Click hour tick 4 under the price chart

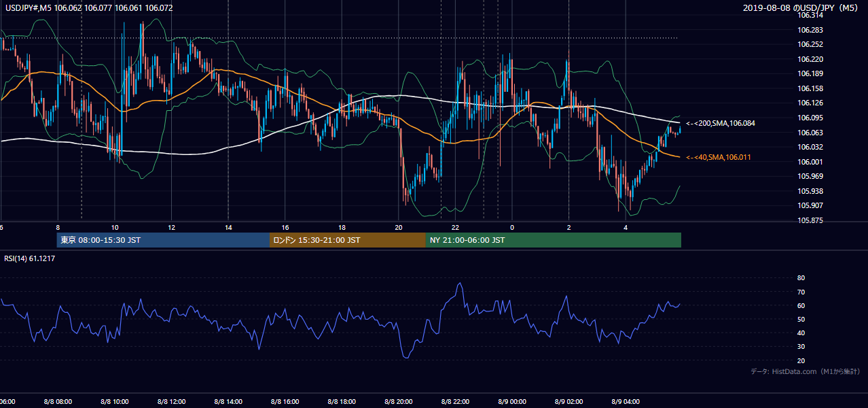(626, 227)
